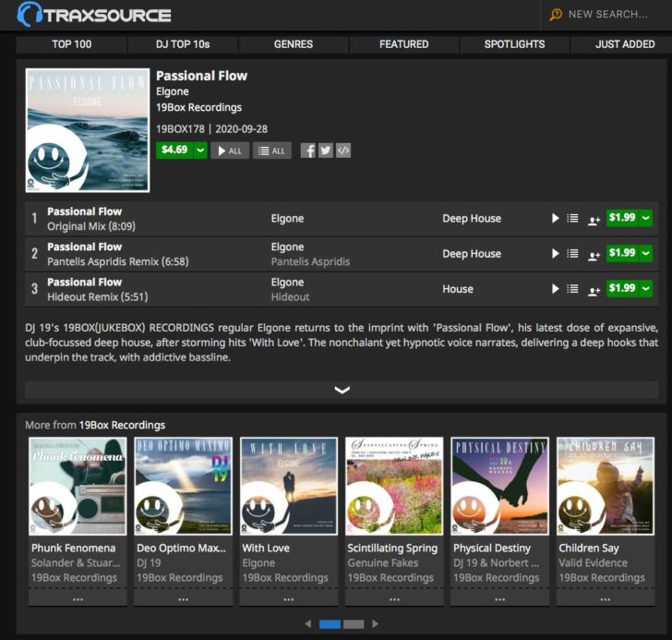Click the Passional Flow album cover
Image resolution: width=672 pixels, height=640 pixels.
tap(88, 130)
